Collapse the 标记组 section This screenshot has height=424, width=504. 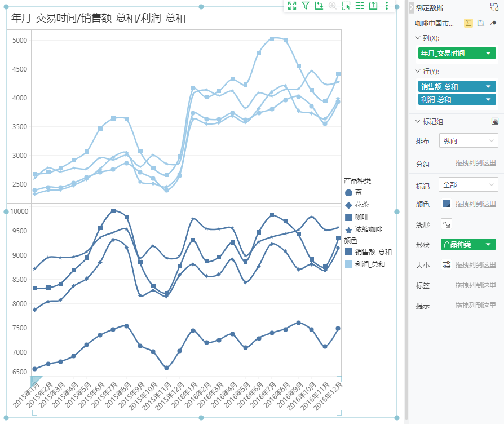click(418, 121)
